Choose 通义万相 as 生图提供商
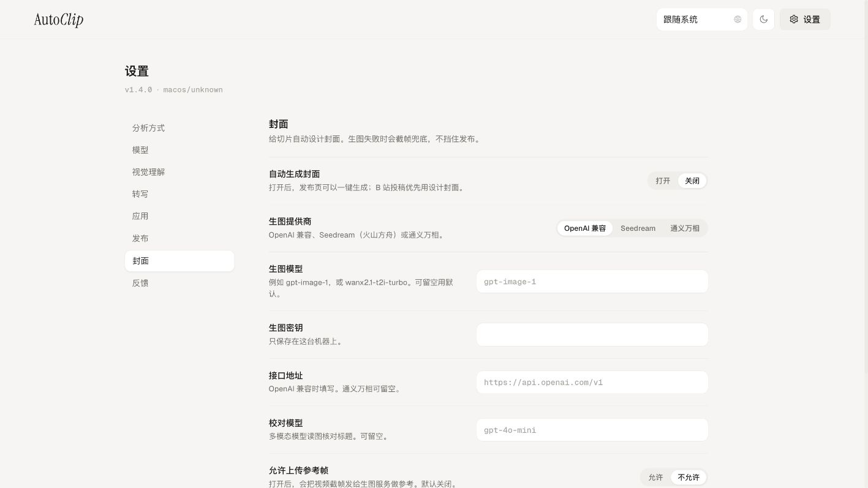 coord(685,228)
